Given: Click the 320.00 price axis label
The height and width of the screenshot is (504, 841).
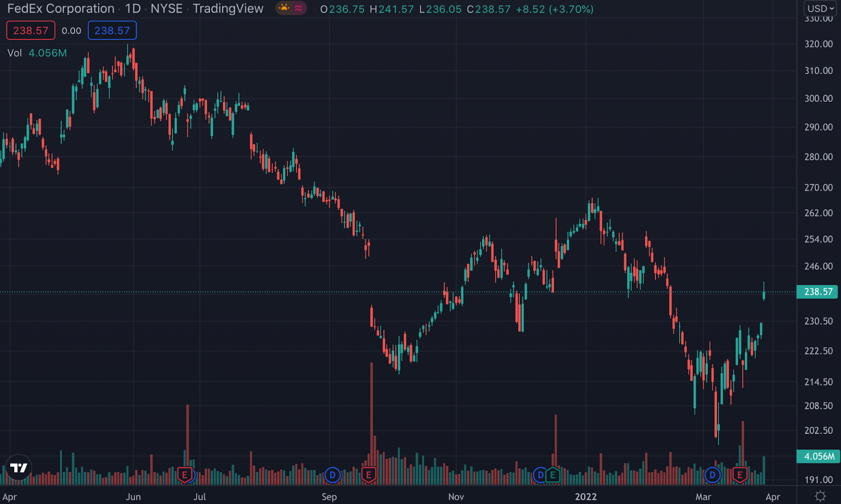Looking at the screenshot, I should [818, 44].
